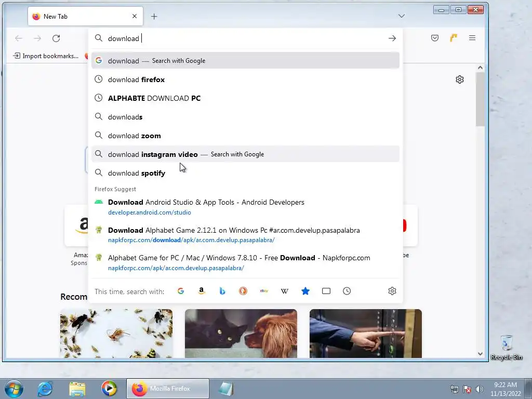
Task: Click the volume icon in system tray
Action: point(480,389)
